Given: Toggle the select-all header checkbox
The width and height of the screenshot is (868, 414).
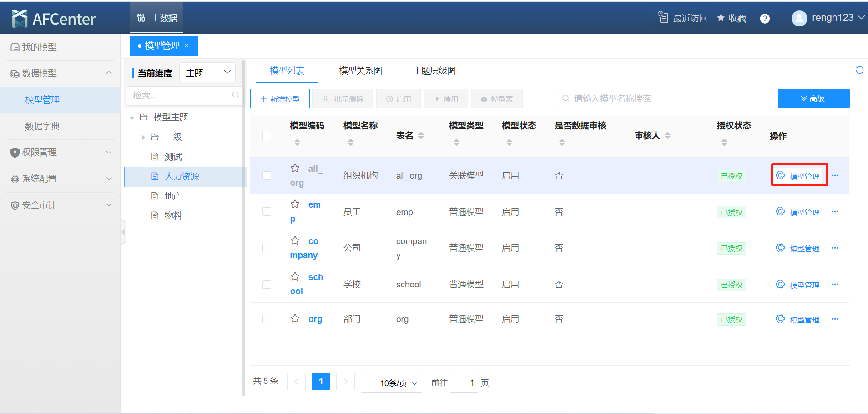Looking at the screenshot, I should [267, 136].
